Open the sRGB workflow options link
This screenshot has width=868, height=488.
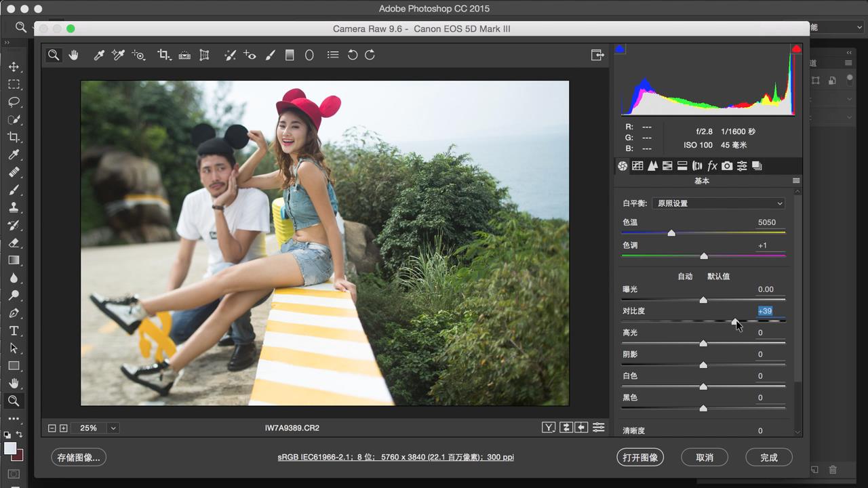[395, 457]
